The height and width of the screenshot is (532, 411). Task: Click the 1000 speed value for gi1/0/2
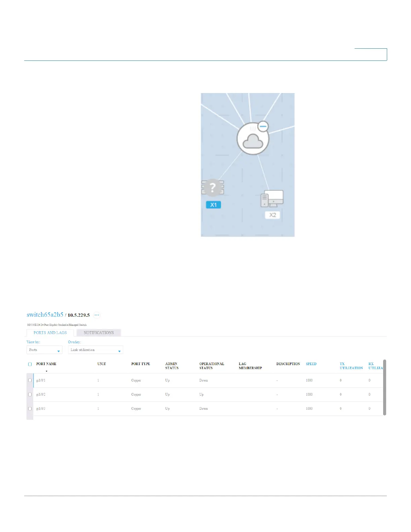click(x=309, y=395)
